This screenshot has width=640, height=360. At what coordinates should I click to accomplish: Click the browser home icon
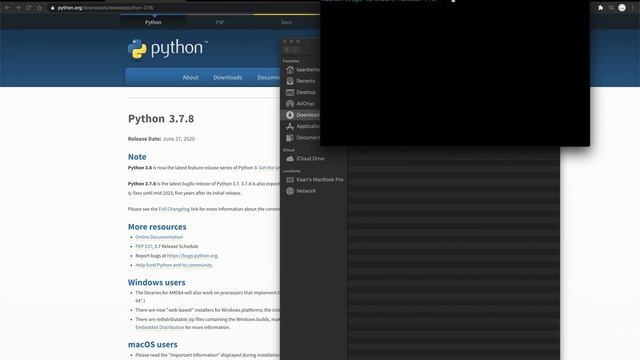39,8
